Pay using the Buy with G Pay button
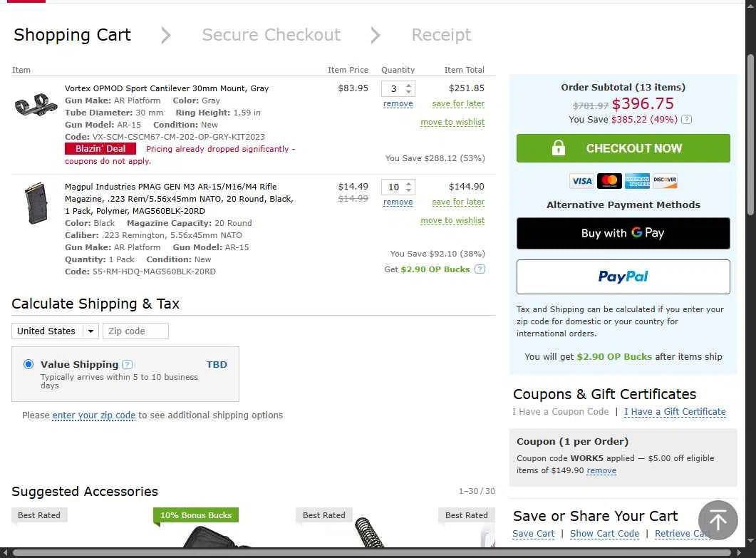The image size is (756, 558). [x=623, y=233]
